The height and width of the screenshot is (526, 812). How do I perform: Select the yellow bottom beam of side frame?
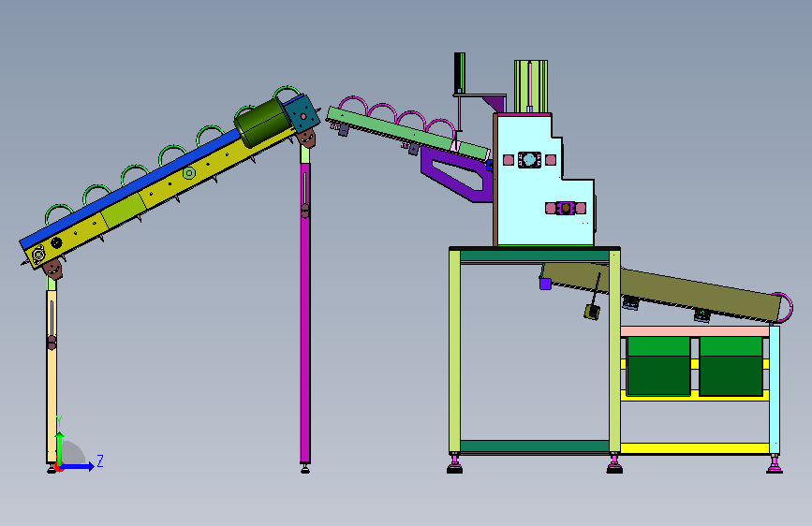click(x=694, y=448)
